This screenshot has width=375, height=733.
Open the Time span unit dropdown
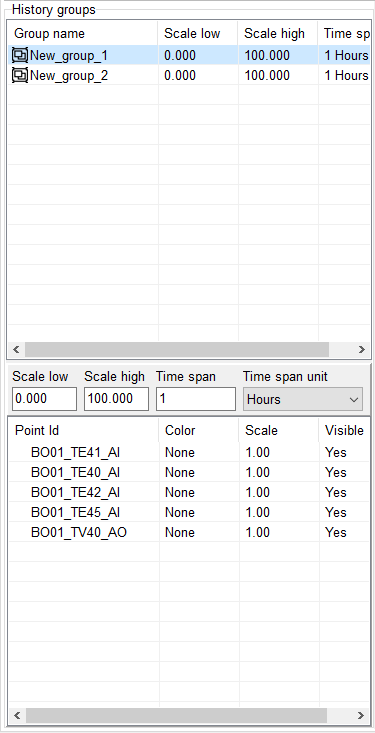(x=303, y=399)
